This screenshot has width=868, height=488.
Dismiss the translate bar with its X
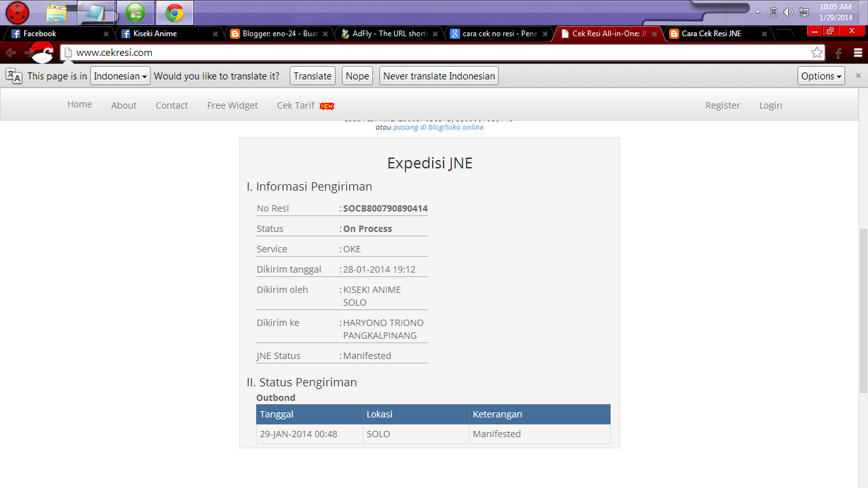click(858, 76)
